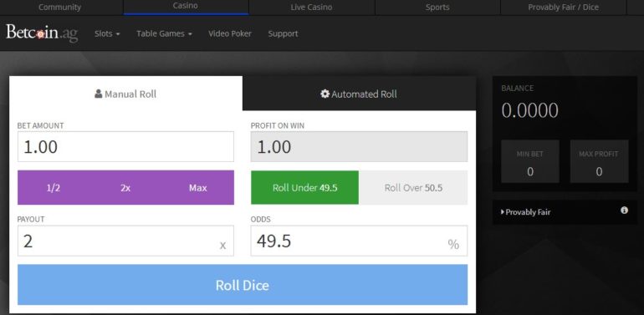Open the Provably Fair / Dice tab
This screenshot has height=315, width=644.
point(563,8)
